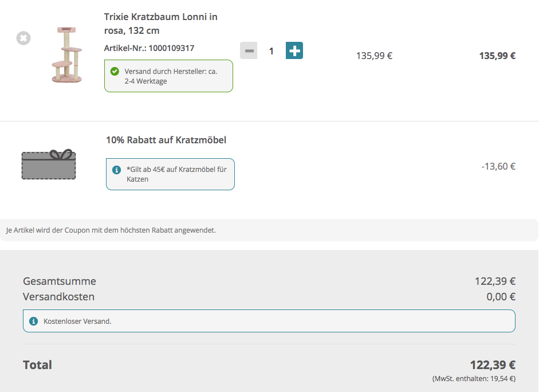Open the Trixie Kratzbaum Lonni product title
The width and height of the screenshot is (539, 392).
tap(160, 23)
